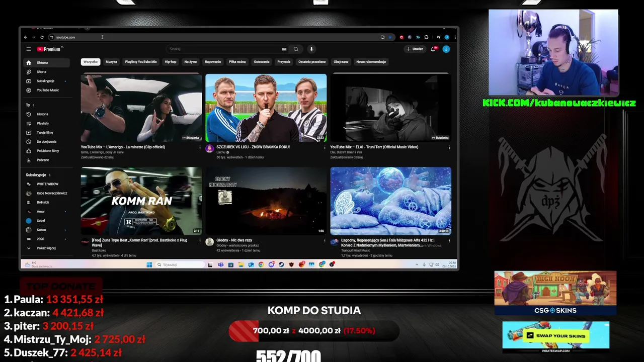The height and width of the screenshot is (362, 644).
Task: Open more options for L'Amerigo mix
Action: click(x=200, y=147)
